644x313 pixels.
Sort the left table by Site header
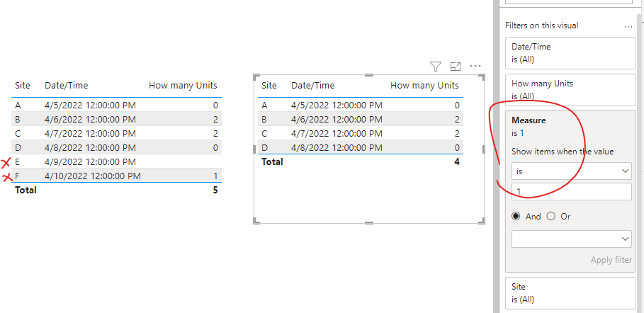click(x=23, y=86)
